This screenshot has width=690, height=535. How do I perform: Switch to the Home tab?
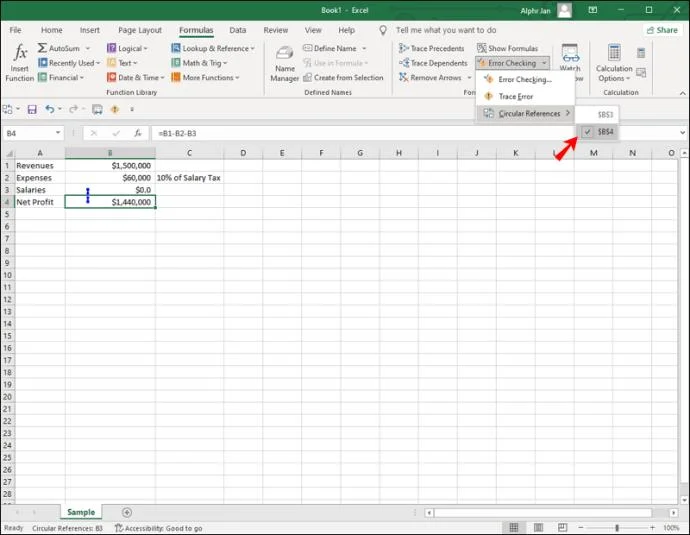51,30
